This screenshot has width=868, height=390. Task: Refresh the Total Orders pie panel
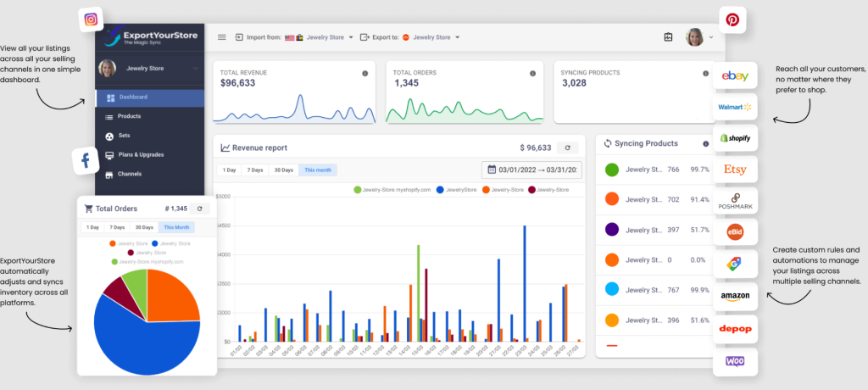tap(200, 209)
